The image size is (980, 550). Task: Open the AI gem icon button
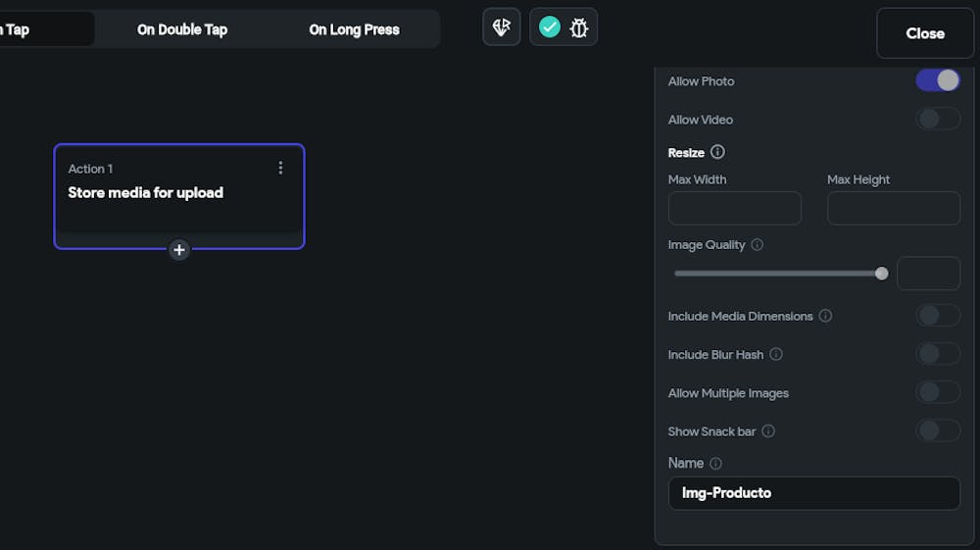(x=502, y=27)
